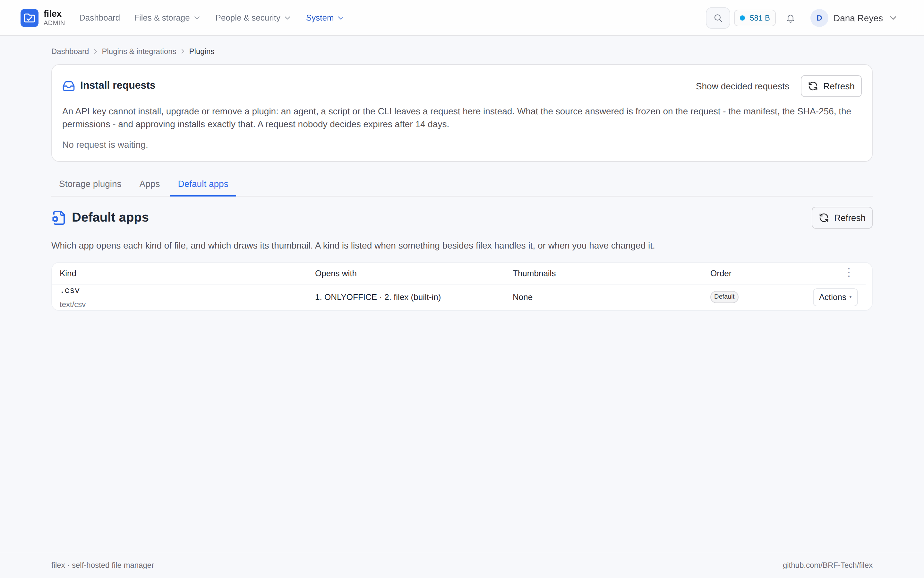This screenshot has height=578, width=924.
Task: Expand the Files & storage menu
Action: 167,18
